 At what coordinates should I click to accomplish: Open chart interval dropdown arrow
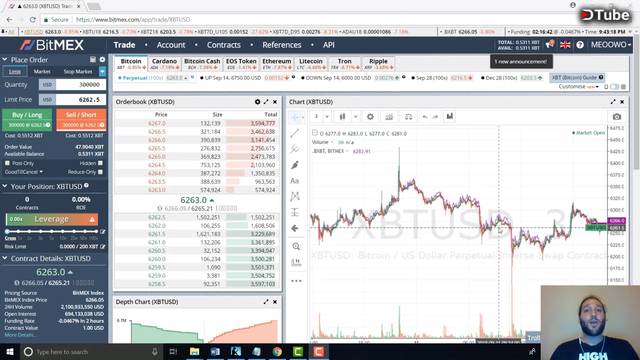[327, 117]
